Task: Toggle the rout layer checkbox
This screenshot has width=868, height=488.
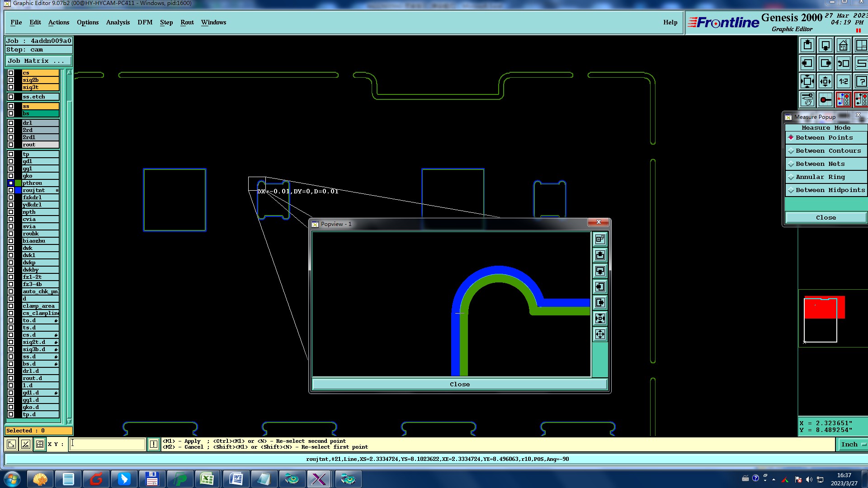Action: tap(11, 145)
